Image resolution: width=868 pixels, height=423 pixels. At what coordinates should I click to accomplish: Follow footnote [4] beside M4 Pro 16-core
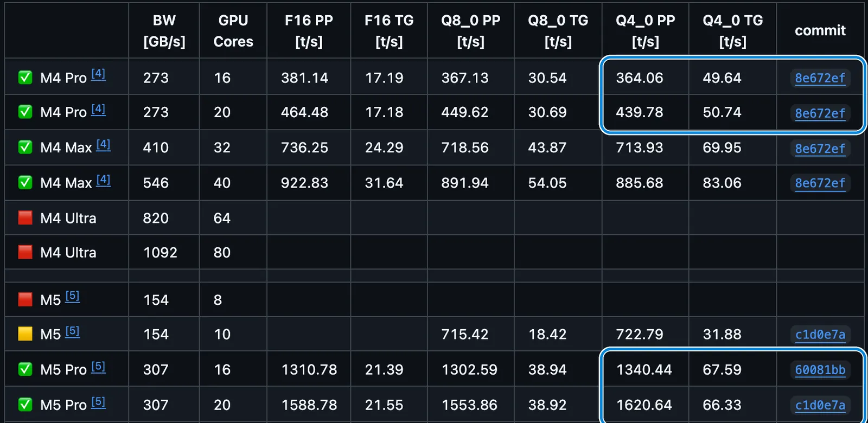98,74
